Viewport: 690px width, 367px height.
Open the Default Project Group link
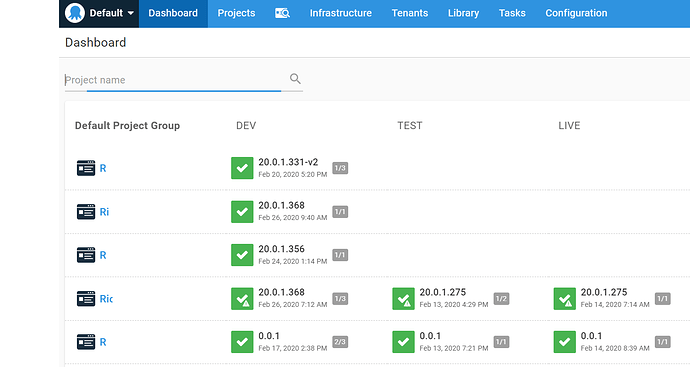(x=127, y=125)
